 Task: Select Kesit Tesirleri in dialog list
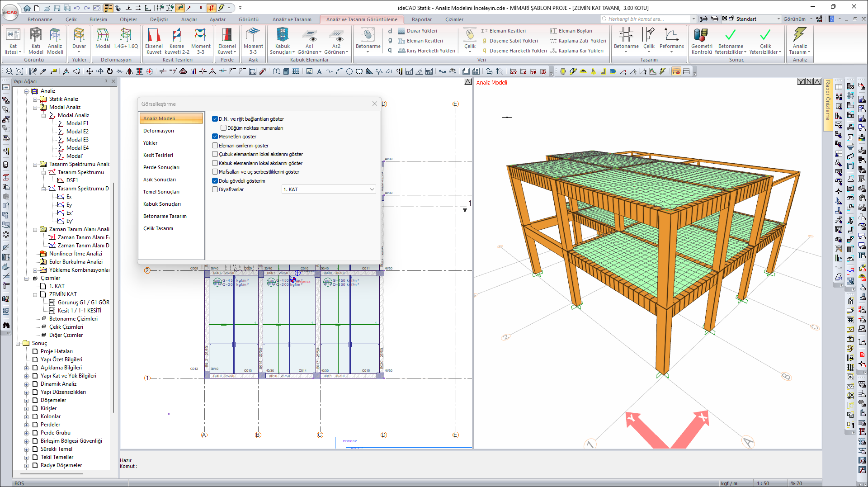[158, 155]
